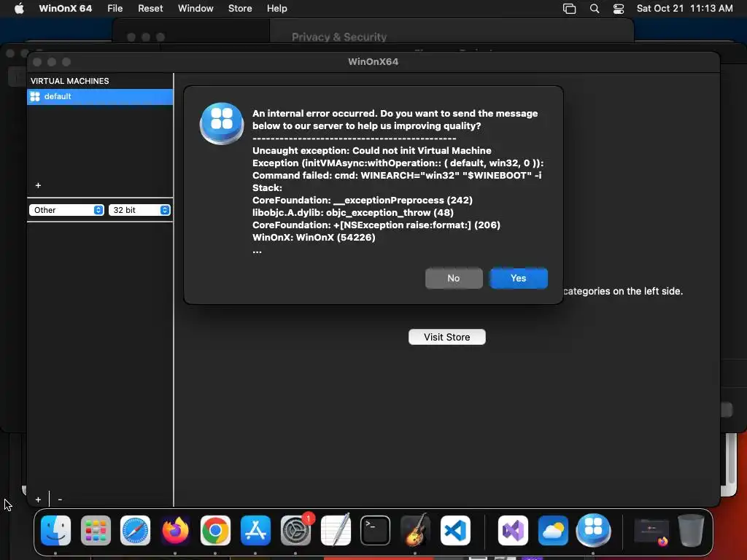Viewport: 747px width, 560px height.
Task: Launch Firefox from the Dock
Action: [175, 531]
